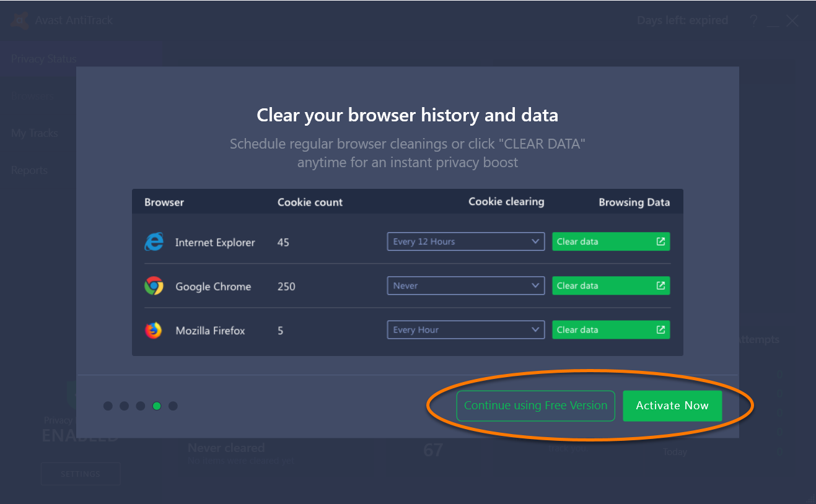Open the Never cookie clearing dropdown for Chrome

click(x=465, y=285)
